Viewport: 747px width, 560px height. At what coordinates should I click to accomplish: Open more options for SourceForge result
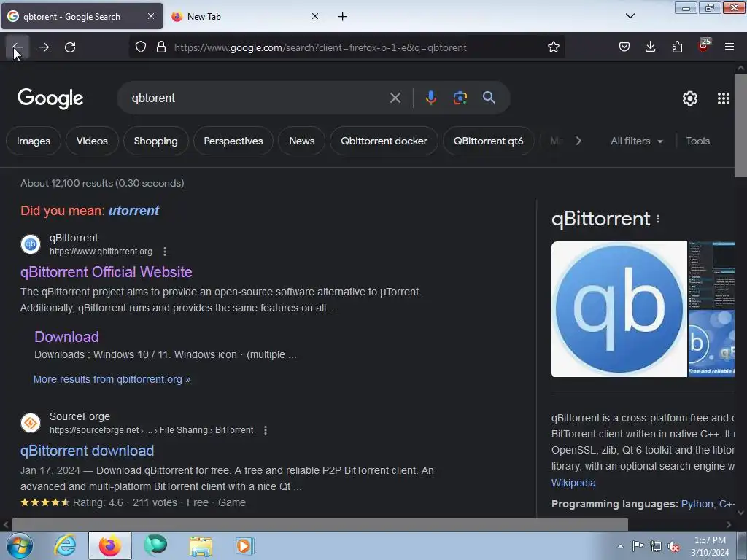coord(266,430)
